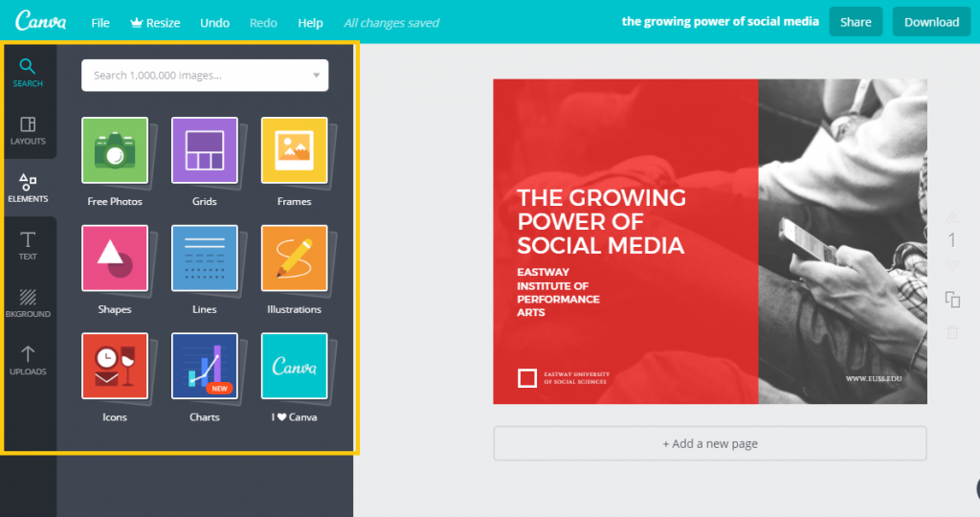Browse the Icons category
This screenshot has width=980, height=517.
(x=115, y=366)
